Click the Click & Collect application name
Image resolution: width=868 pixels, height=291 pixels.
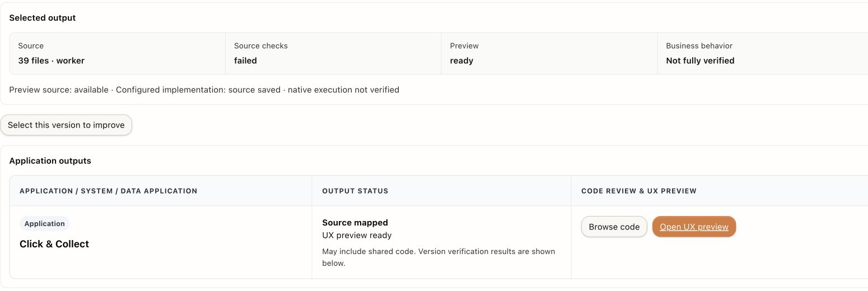click(x=54, y=244)
